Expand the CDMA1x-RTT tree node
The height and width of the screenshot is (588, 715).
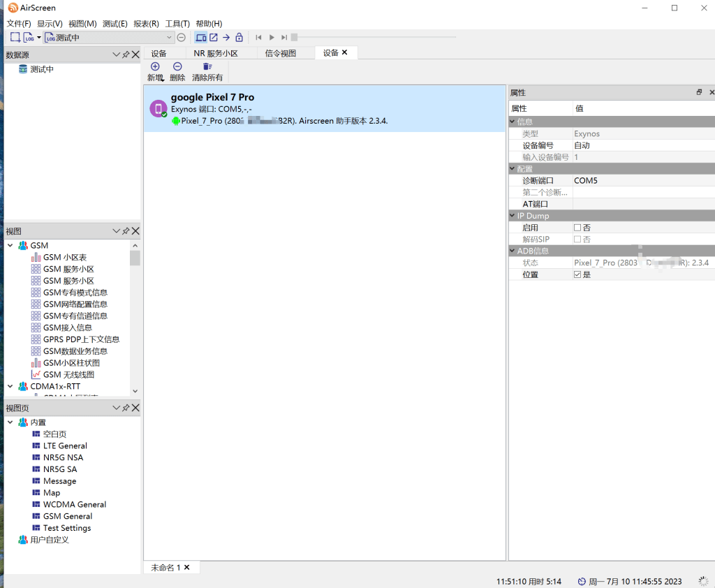pyautogui.click(x=10, y=386)
